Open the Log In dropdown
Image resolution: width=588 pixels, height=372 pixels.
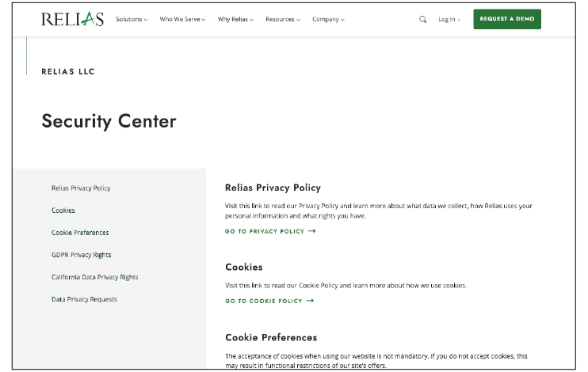tap(449, 19)
